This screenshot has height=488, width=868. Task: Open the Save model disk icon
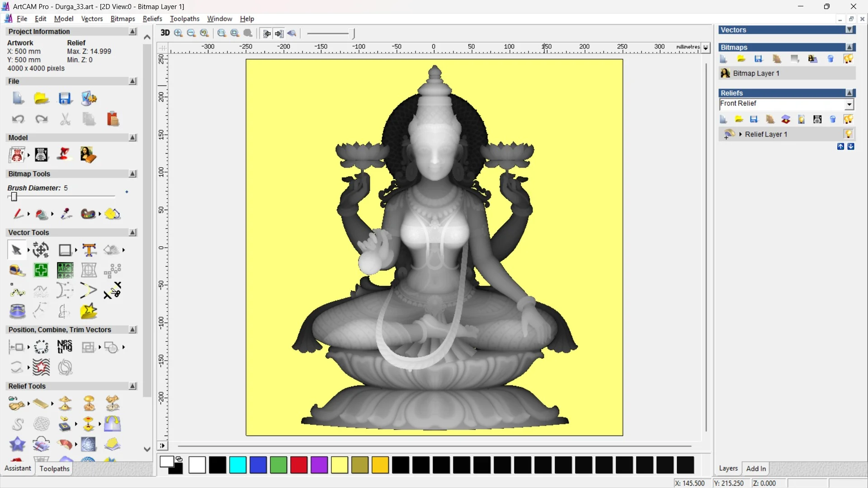[x=65, y=99]
